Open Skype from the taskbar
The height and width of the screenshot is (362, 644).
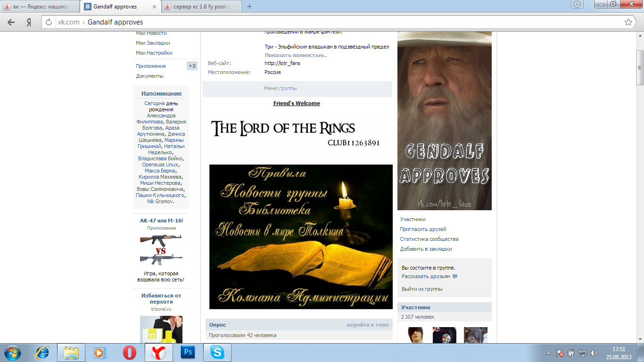point(217,353)
